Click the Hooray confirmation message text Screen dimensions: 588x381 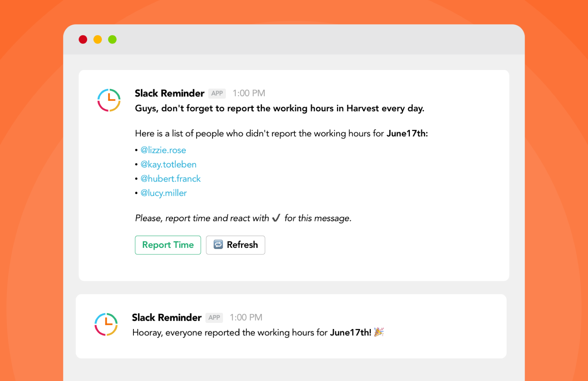point(251,333)
